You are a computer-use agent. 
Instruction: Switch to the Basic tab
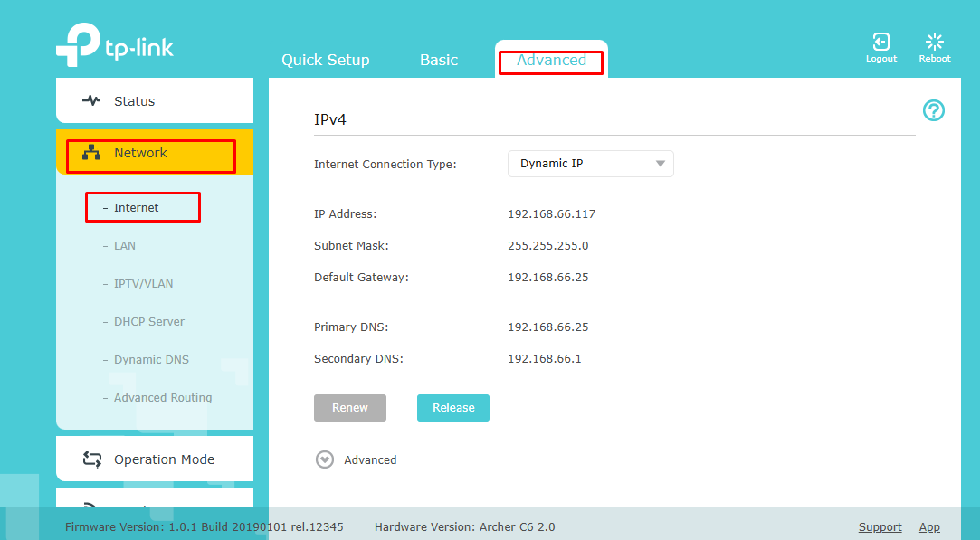coord(439,60)
